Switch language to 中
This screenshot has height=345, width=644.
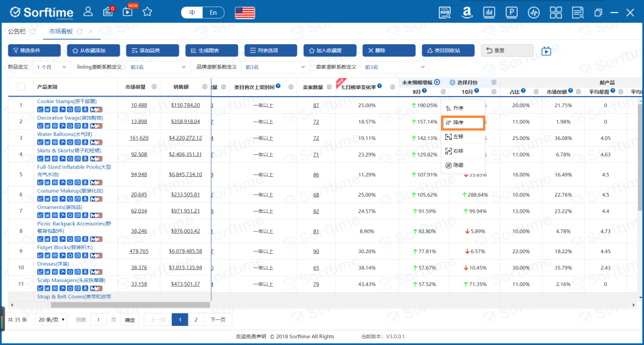[192, 13]
